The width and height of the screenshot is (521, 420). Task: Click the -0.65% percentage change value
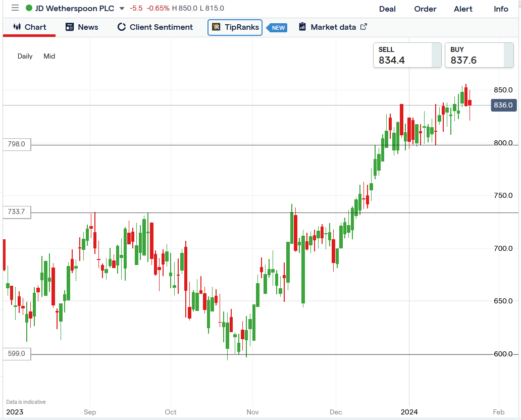pyautogui.click(x=158, y=8)
